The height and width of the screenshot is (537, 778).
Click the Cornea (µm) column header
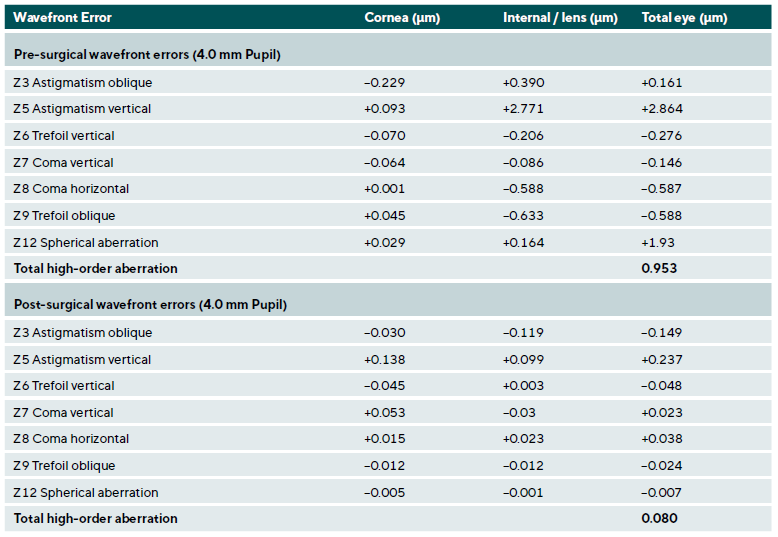[402, 18]
